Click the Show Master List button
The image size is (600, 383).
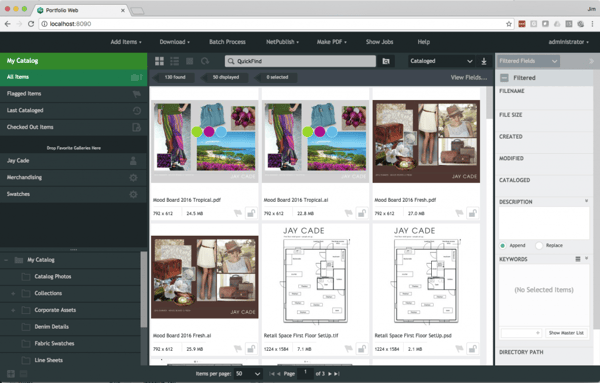(x=566, y=333)
